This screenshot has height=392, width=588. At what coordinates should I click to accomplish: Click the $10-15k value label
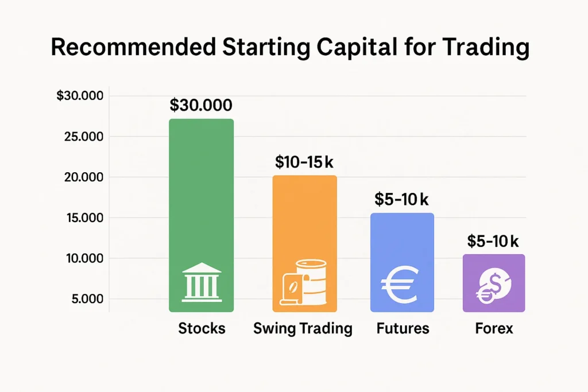[304, 162]
